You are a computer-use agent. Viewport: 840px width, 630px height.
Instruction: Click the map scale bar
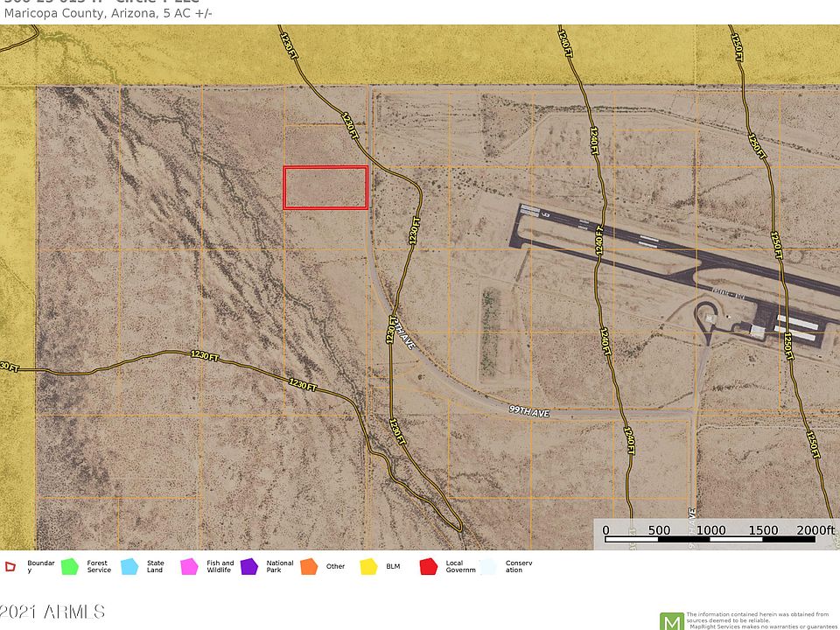710,539
